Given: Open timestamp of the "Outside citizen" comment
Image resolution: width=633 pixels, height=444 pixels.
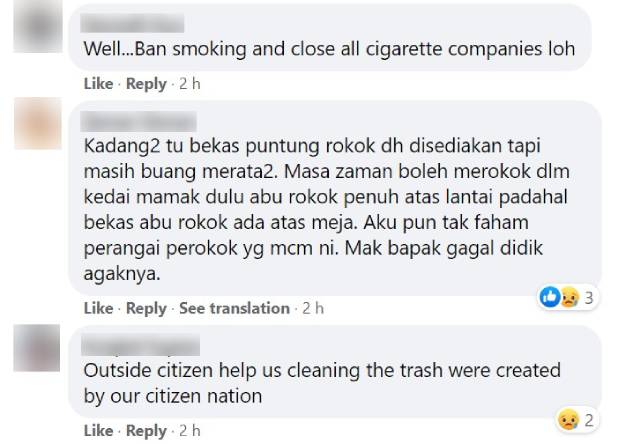Looking at the screenshot, I should click(x=190, y=431).
